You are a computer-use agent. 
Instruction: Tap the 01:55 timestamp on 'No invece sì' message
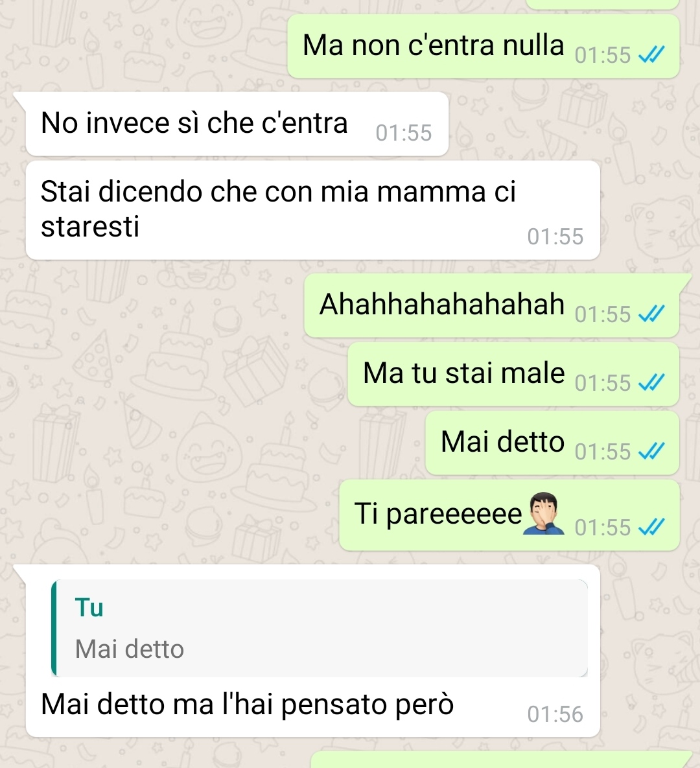click(404, 133)
